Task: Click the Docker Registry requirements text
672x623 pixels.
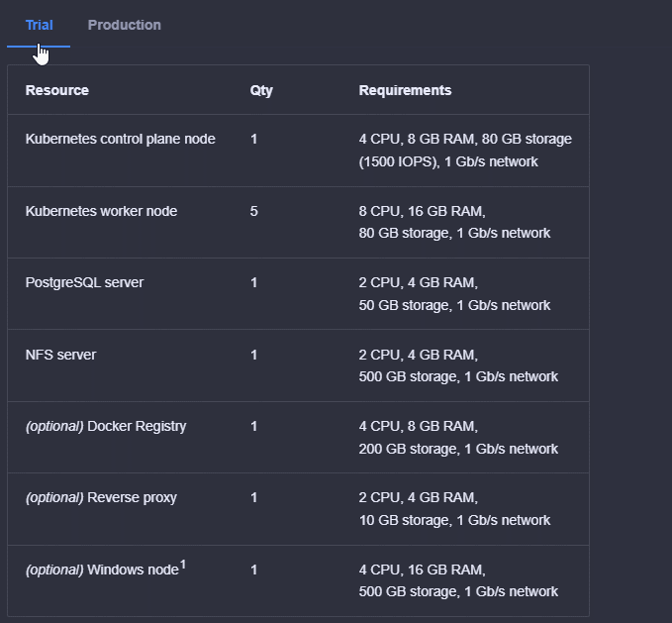Action: pos(458,437)
